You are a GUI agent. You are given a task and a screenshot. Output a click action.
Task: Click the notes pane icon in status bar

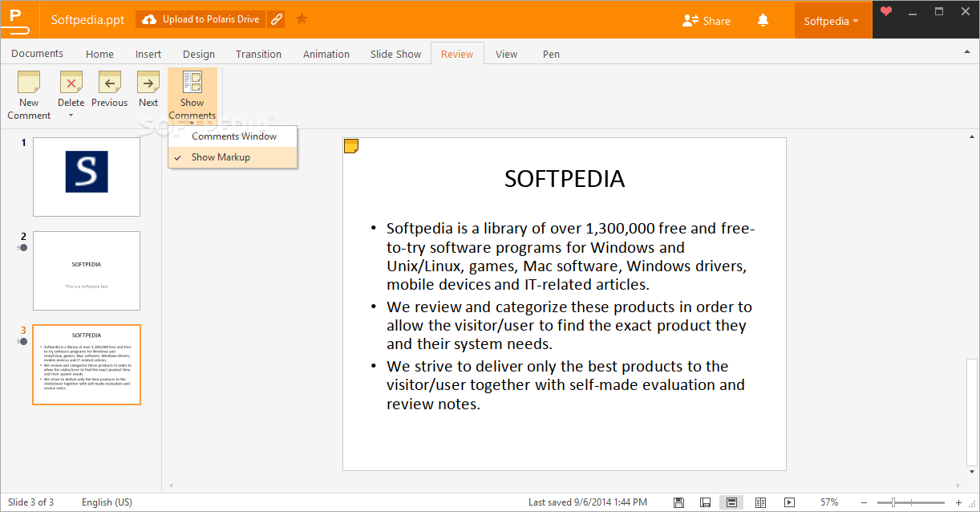coord(705,502)
